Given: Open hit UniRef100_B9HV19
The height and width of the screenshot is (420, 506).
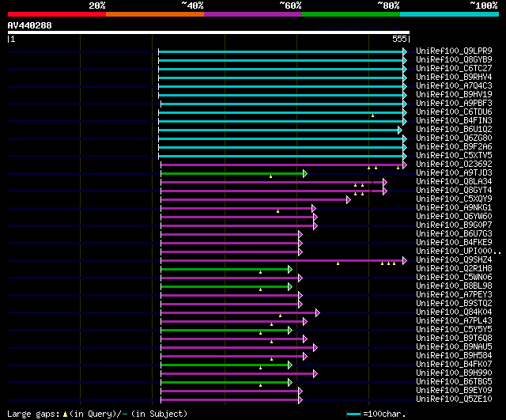Looking at the screenshot, I should point(454,95).
